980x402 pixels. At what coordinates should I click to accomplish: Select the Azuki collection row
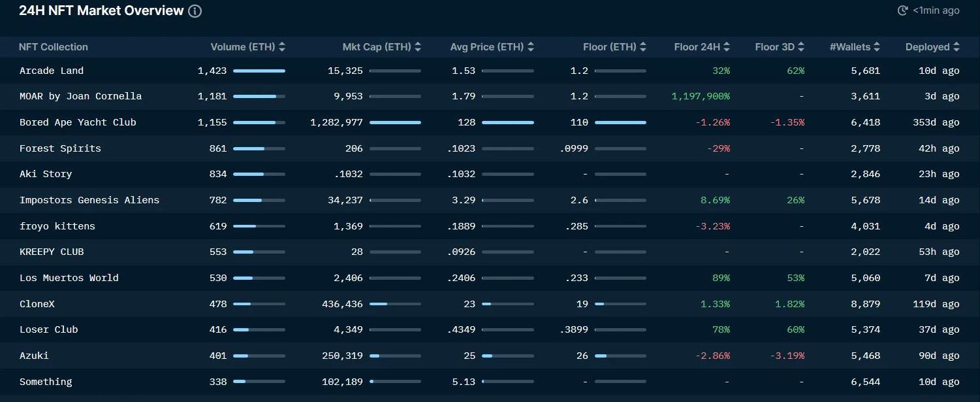click(x=34, y=356)
